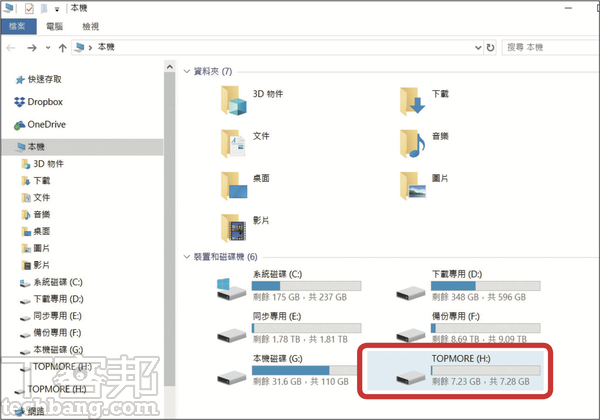Open the 檔案 ribbon tab
The image size is (600, 420).
[x=18, y=26]
